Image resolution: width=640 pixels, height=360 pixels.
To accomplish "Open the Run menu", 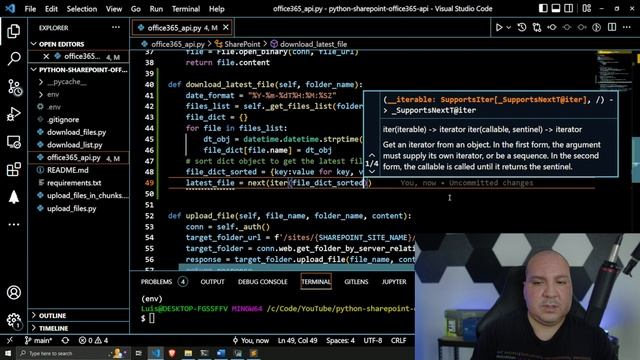I will pos(156,9).
